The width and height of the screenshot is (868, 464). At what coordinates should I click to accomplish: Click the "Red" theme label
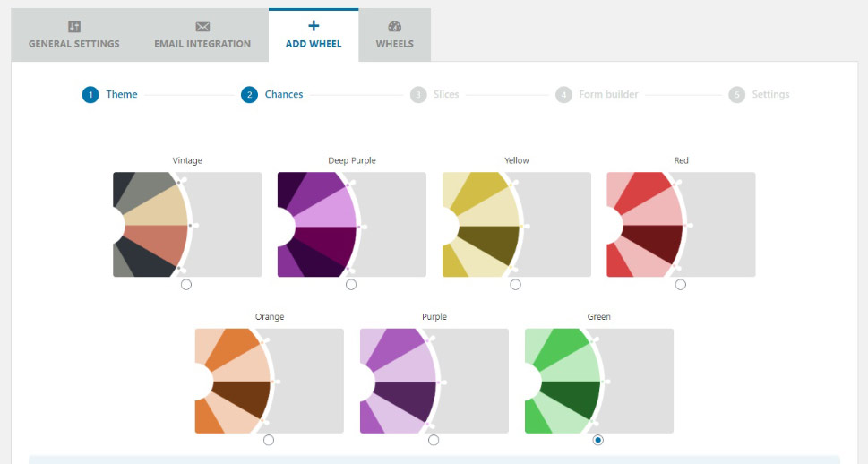[x=681, y=160]
